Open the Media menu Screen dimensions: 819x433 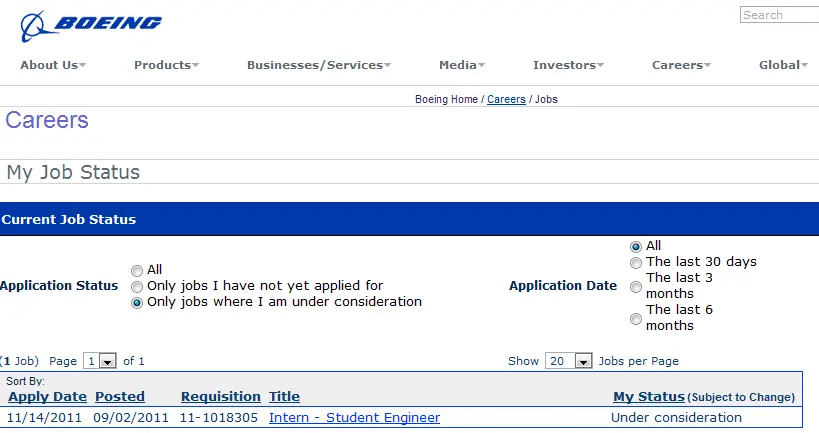click(462, 65)
